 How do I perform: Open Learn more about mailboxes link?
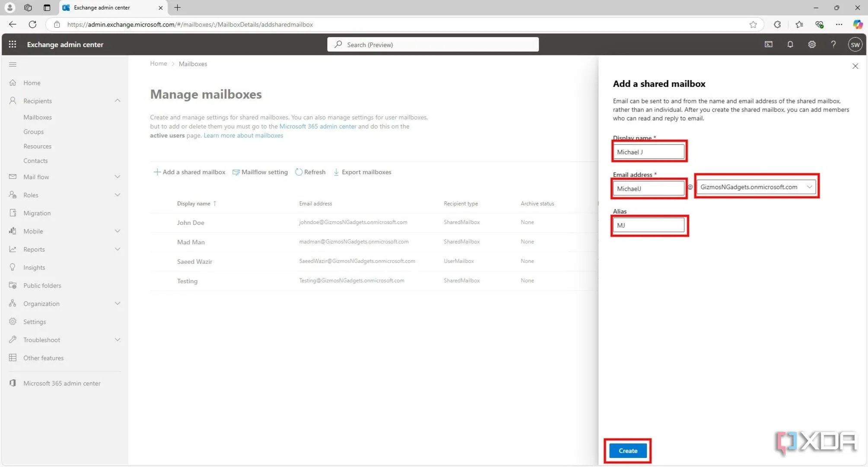243,135
